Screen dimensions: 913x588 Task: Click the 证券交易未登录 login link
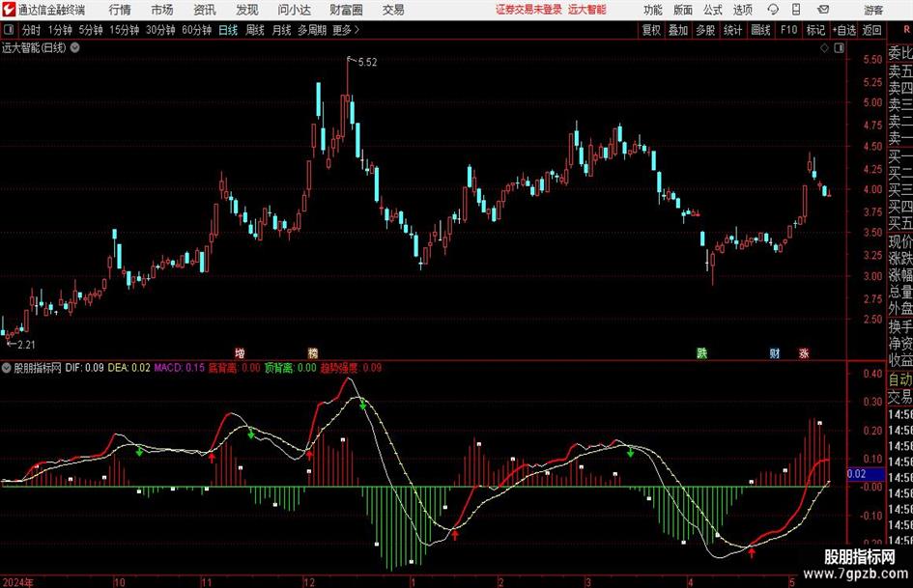point(529,10)
